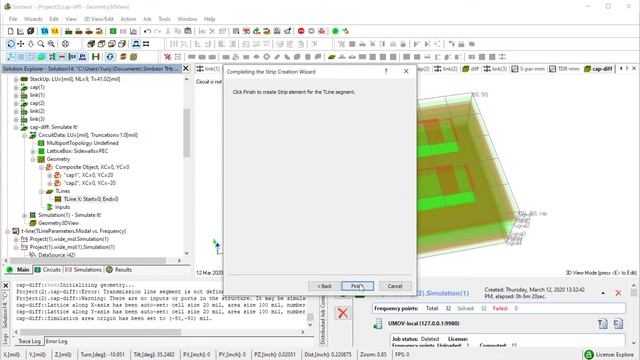Click the zoom-in magnifier icon
Image resolution: width=640 pixels, height=360 pixels.
[51, 44]
